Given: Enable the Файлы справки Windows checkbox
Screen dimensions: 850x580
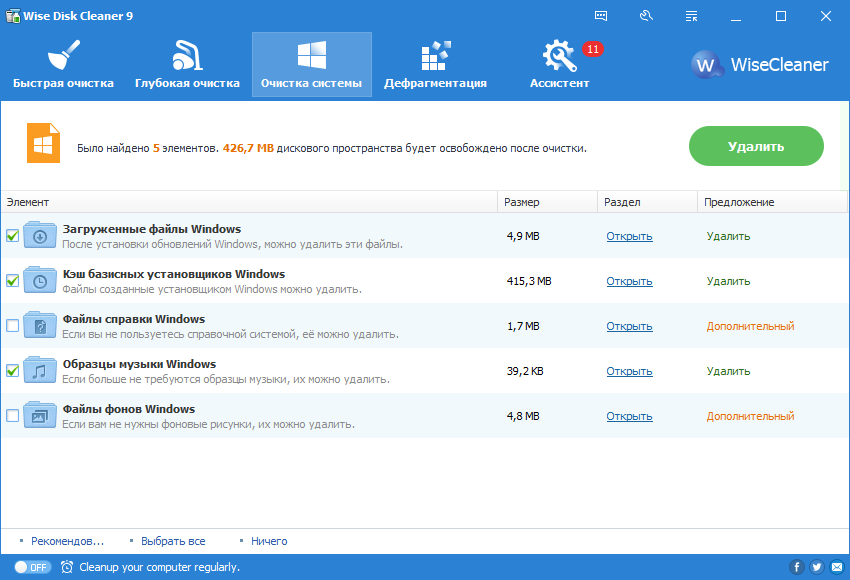Looking at the screenshot, I should click(x=12, y=326).
